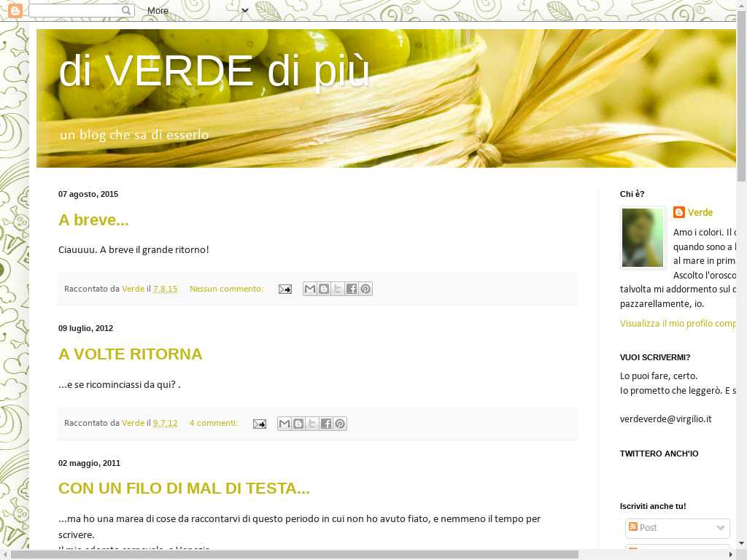Click author Verde in A VOLTE RITORNA footer
The height and width of the screenshot is (560, 747).
click(x=133, y=423)
